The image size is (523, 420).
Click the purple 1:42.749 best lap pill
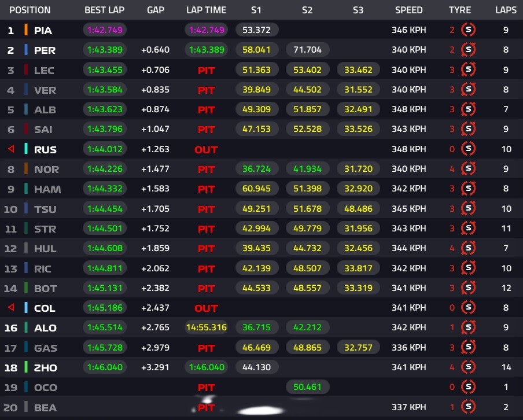coord(105,30)
